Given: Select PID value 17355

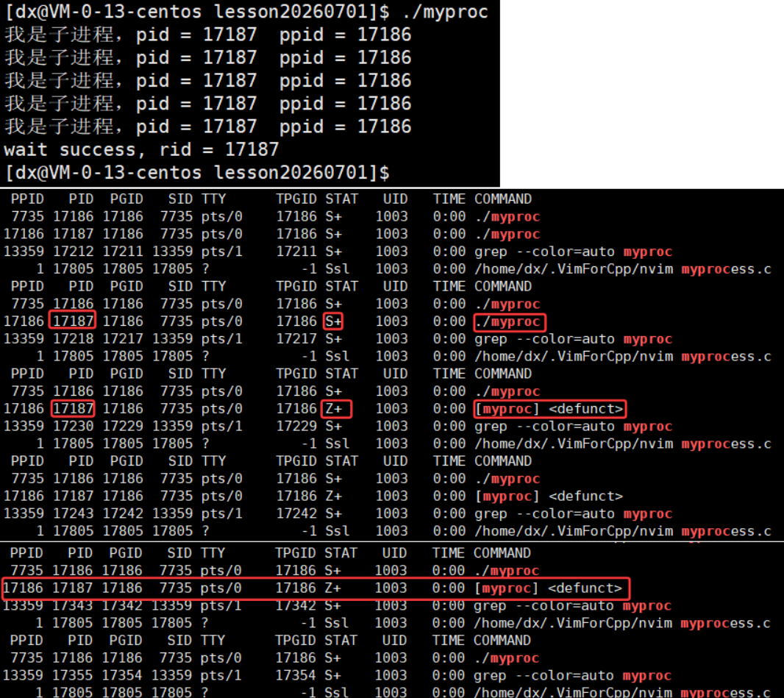Looking at the screenshot, I should tap(72, 675).
